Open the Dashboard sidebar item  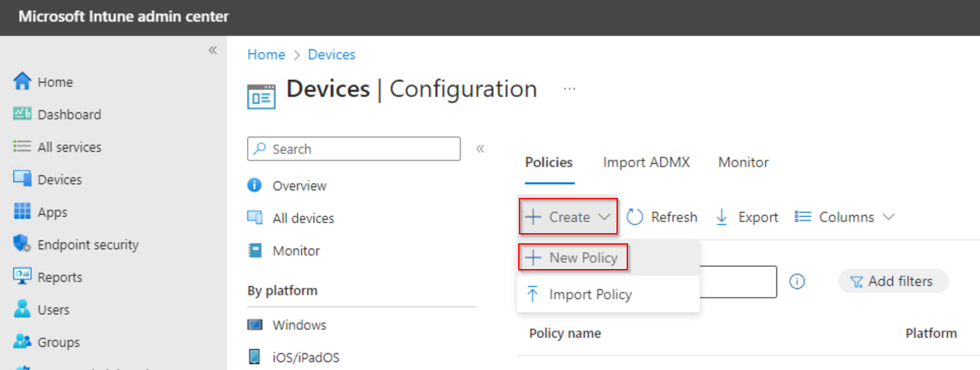[x=58, y=115]
